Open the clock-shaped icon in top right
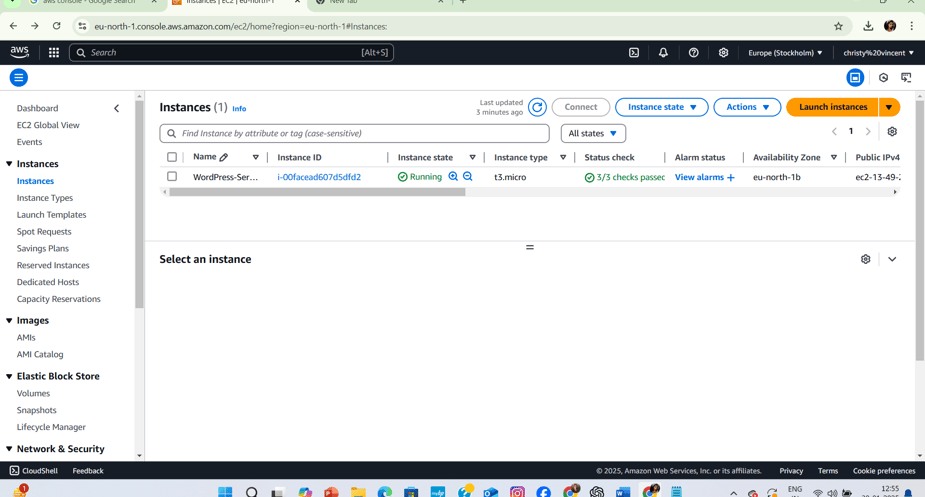The height and width of the screenshot is (497, 925). [x=883, y=77]
